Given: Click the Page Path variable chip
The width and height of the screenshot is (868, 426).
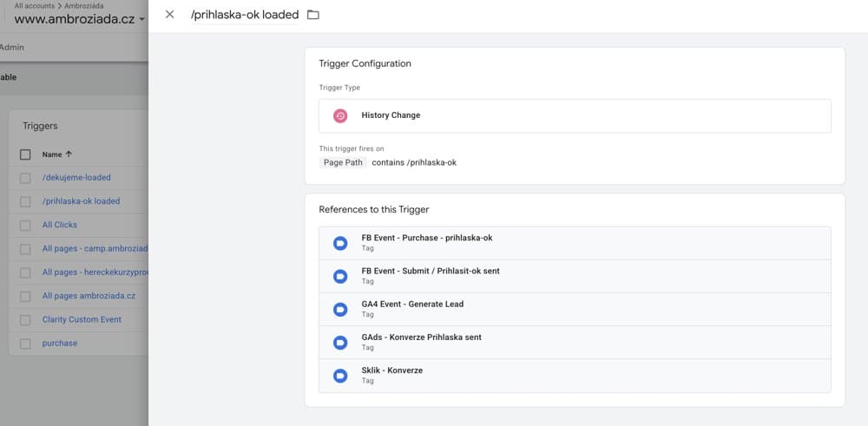Looking at the screenshot, I should tap(343, 162).
